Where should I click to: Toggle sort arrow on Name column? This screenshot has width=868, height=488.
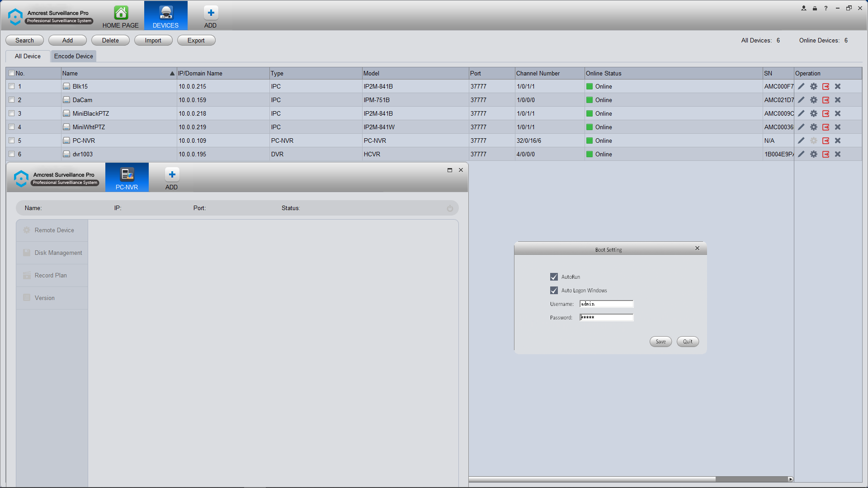click(172, 73)
